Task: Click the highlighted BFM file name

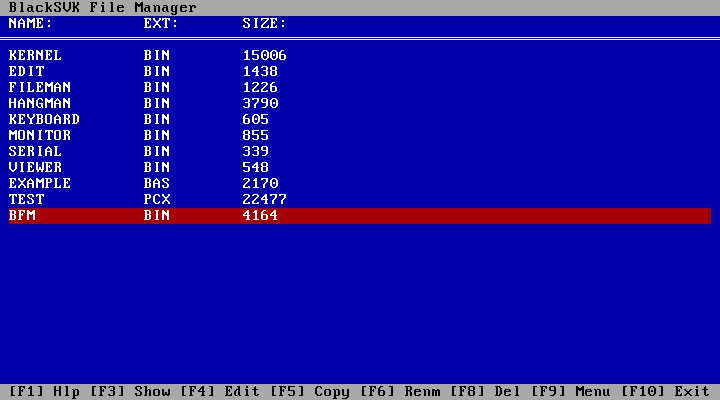Action: 22,215
